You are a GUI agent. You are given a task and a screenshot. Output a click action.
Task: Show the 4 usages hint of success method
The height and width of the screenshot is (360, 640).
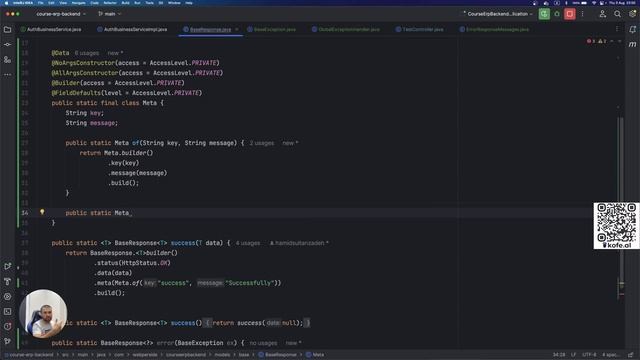[x=248, y=243]
